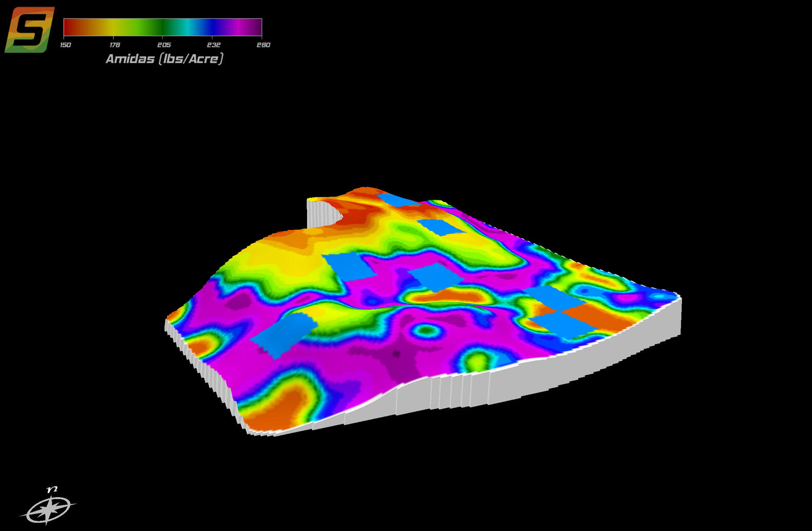Select the small green ring on the map
The image size is (812, 531).
click(x=425, y=330)
